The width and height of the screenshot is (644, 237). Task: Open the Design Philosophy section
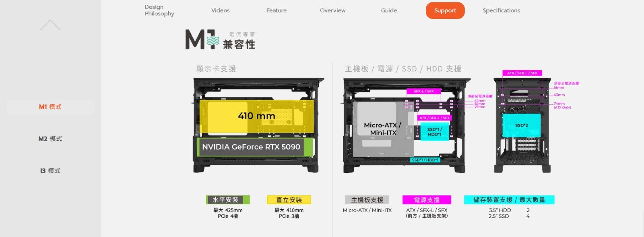point(159,10)
